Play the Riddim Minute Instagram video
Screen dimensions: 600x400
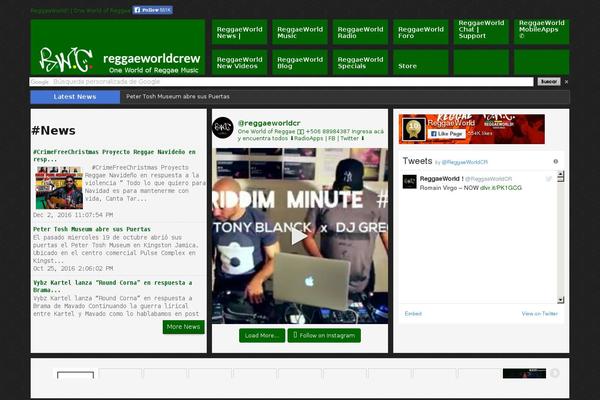tap(299, 236)
